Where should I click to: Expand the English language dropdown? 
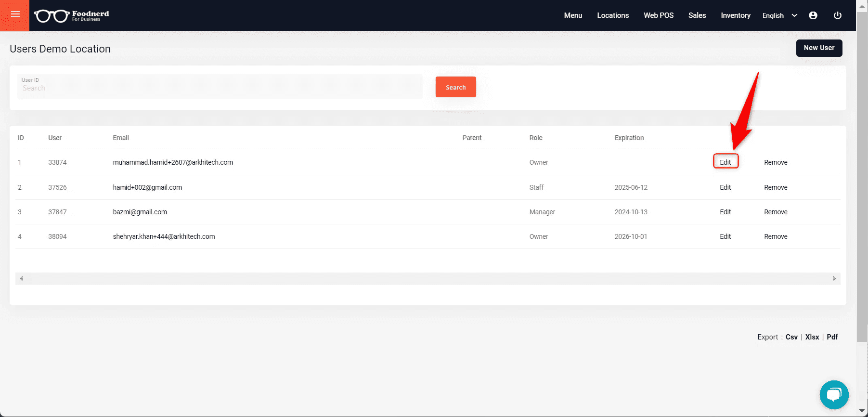click(779, 15)
